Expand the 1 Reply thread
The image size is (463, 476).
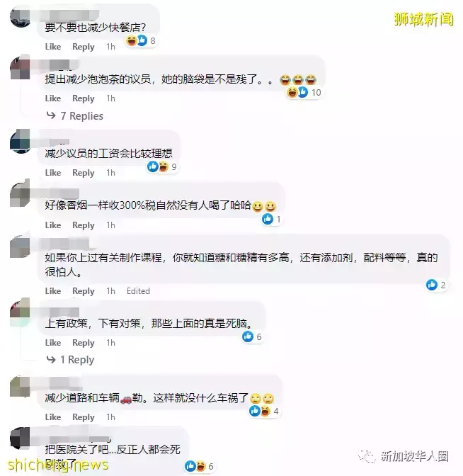click(70, 360)
